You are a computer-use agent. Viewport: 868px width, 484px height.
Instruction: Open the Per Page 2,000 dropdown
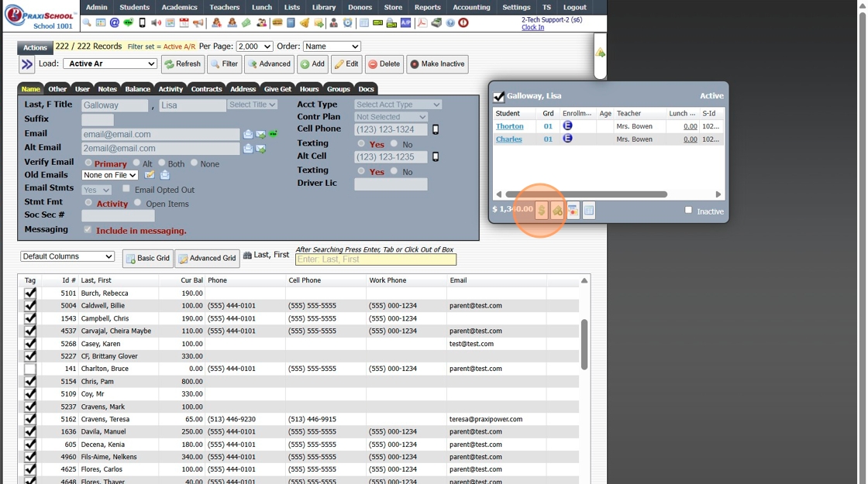coord(254,46)
